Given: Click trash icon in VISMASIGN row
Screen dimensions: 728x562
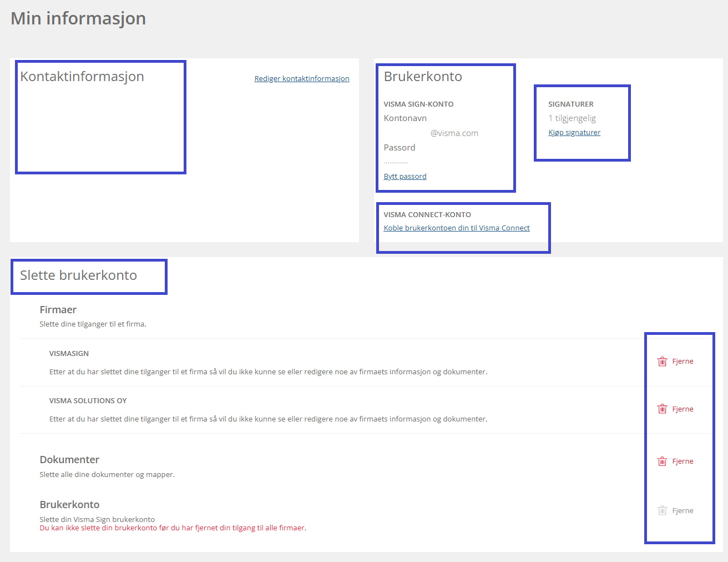Looking at the screenshot, I should click(x=662, y=362).
